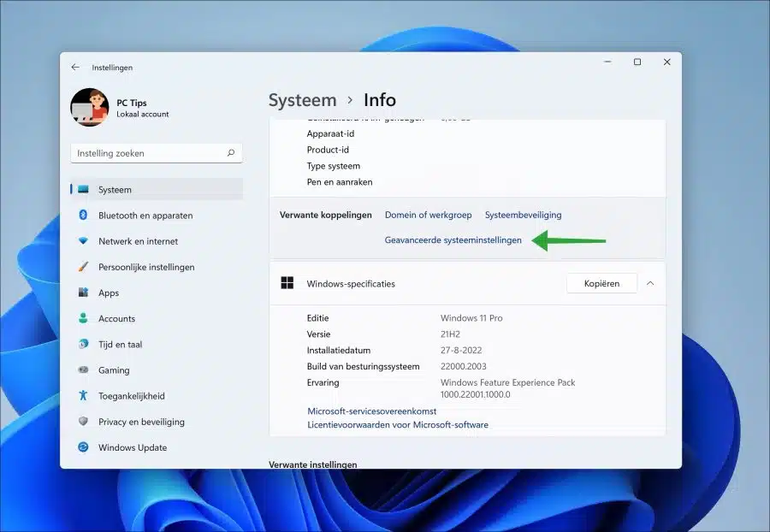Click the Kopiëren button
770x532 pixels.
(601, 283)
